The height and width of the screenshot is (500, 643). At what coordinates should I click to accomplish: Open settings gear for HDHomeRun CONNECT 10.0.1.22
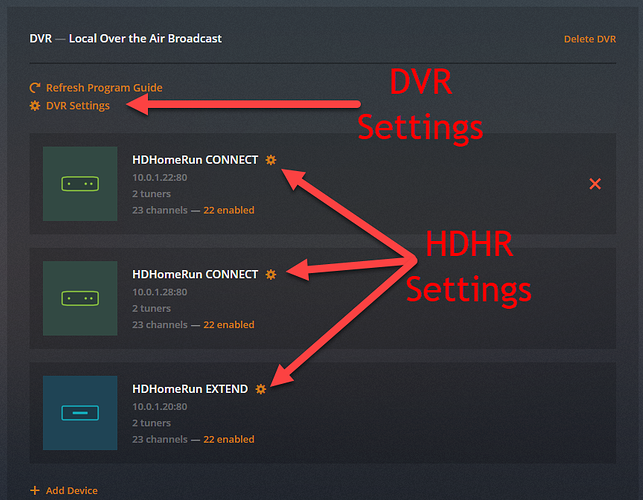click(271, 160)
